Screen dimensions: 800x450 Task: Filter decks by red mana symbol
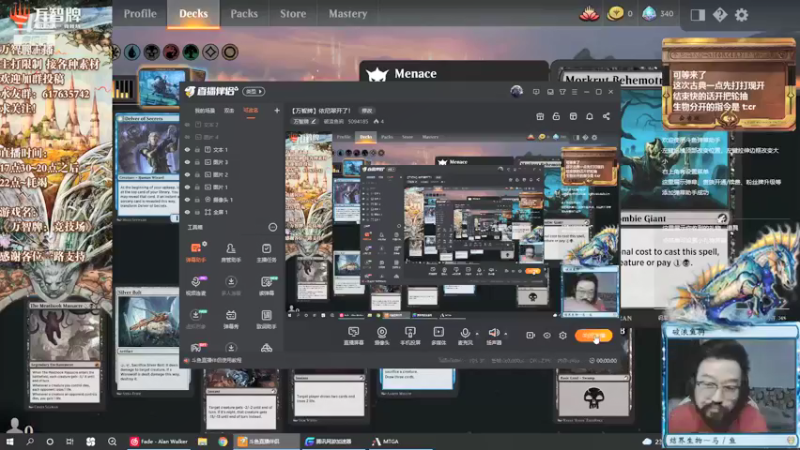pyautogui.click(x=171, y=52)
